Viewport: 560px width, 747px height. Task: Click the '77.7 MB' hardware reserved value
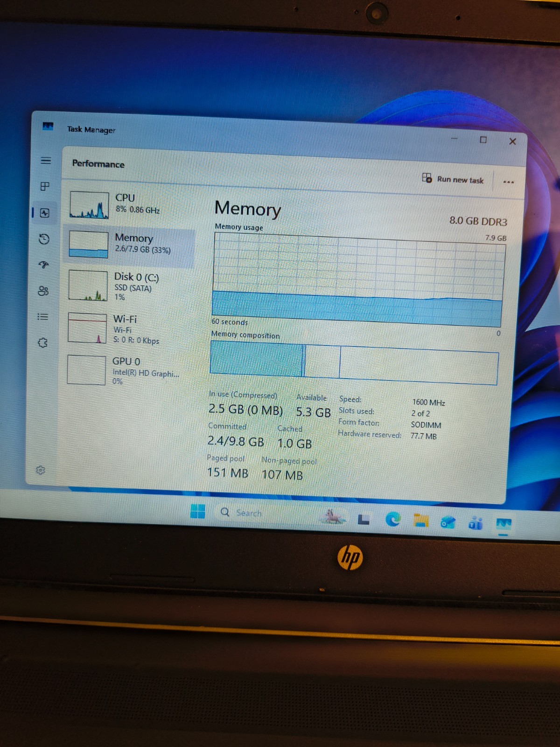coord(423,436)
